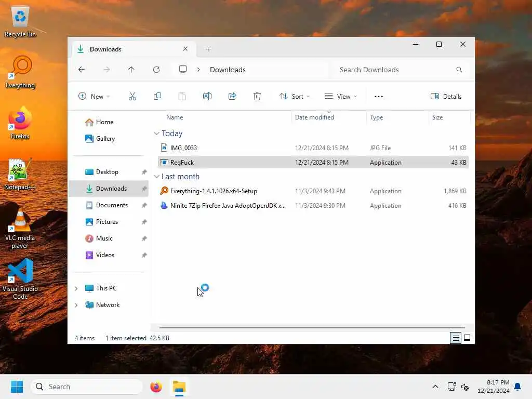Click the horizontal scrollbar in file list
Image resolution: width=532 pixels, height=399 pixels.
point(312,328)
